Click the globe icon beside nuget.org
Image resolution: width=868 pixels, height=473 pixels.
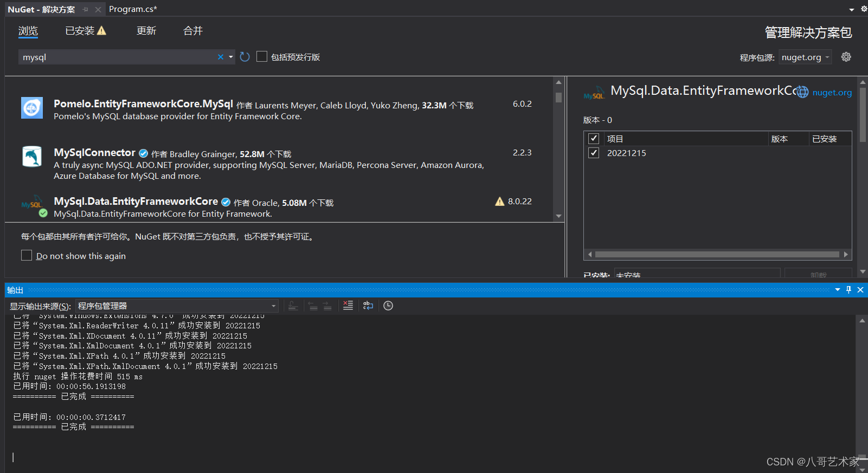(802, 92)
